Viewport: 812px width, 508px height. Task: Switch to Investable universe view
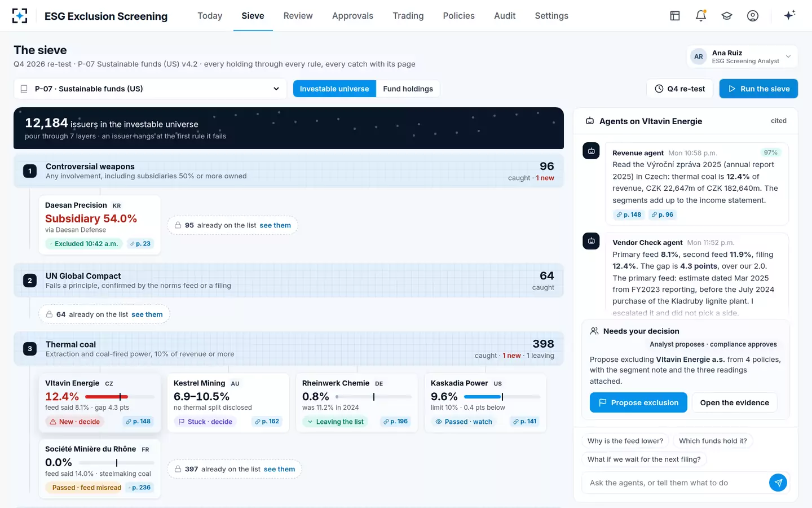[334, 89]
